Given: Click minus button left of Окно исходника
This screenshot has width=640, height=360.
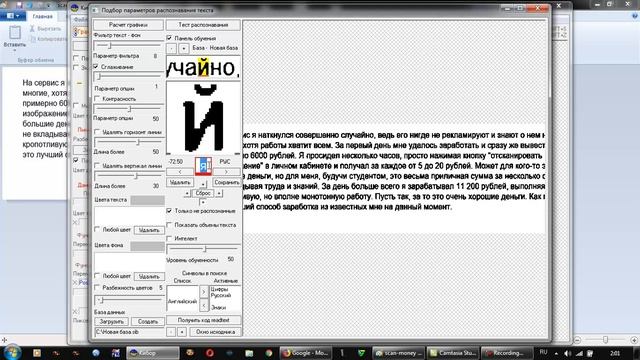Looking at the screenshot, I should coord(171,332).
